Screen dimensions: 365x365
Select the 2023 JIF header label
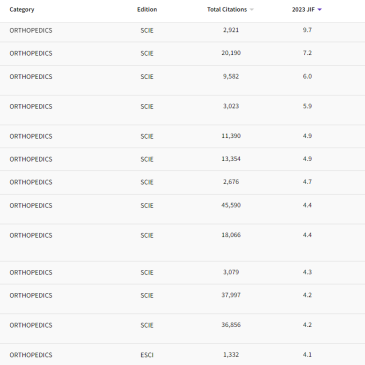pos(303,10)
